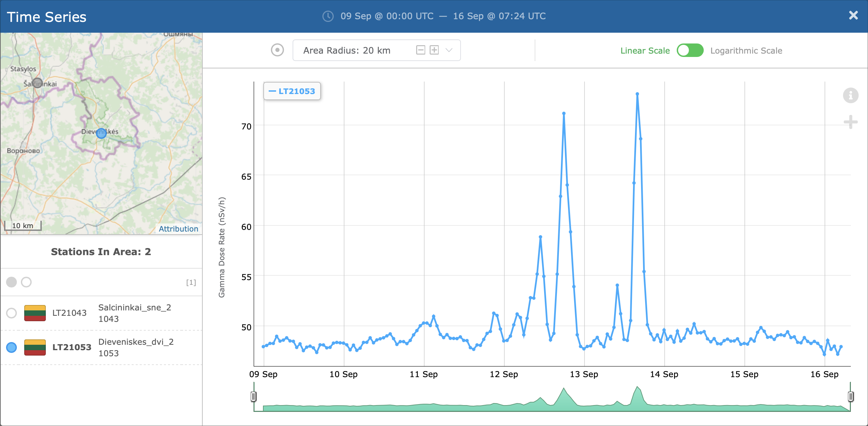Click the blue Dieveniskes station marker on map
Screen dimensions: 868x426
point(101,133)
